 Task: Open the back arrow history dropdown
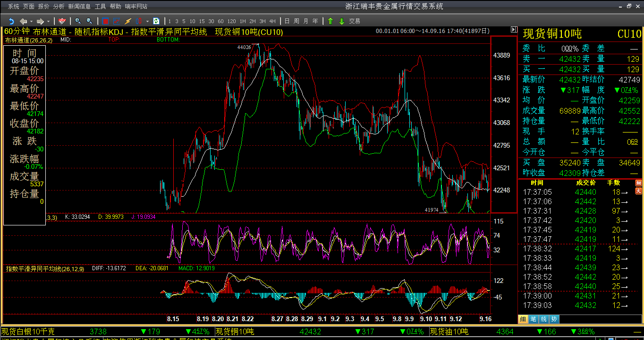[x=31, y=21]
